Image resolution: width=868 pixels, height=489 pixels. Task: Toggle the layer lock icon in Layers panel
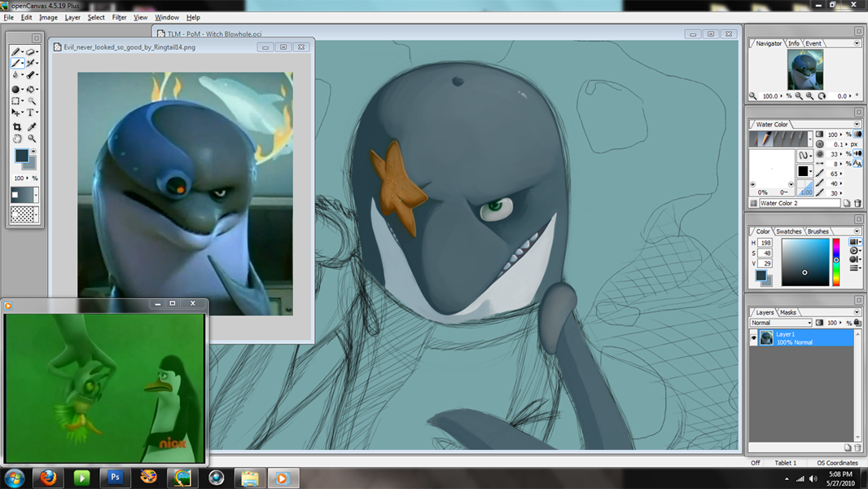(x=857, y=322)
